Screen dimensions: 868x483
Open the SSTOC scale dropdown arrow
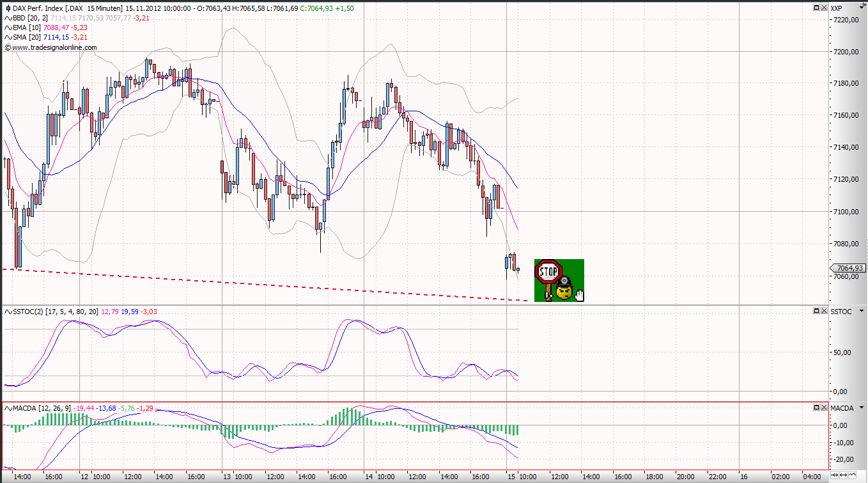(x=862, y=311)
